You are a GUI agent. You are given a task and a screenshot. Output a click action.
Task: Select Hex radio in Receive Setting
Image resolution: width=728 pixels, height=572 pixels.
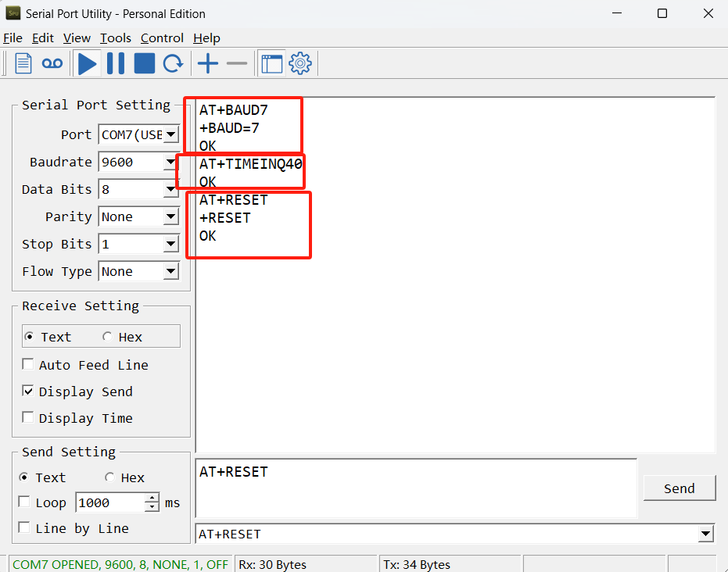[107, 337]
